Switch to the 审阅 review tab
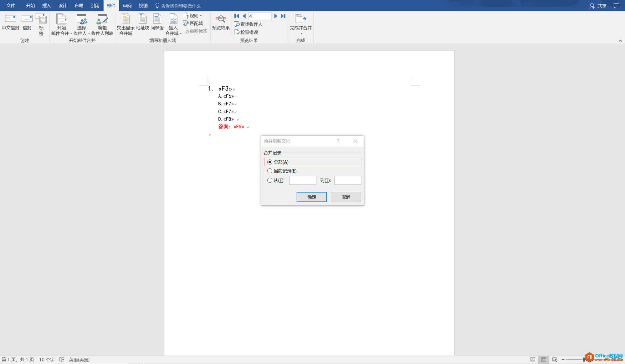Viewport: 625px width, 364px height. point(127,6)
